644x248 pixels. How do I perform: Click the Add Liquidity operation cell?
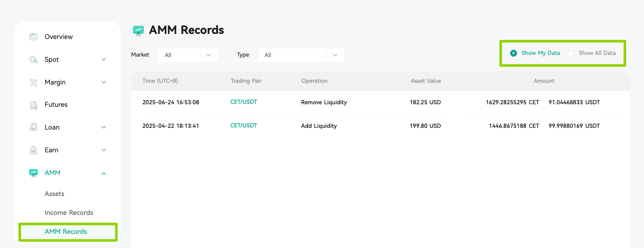pos(319,126)
